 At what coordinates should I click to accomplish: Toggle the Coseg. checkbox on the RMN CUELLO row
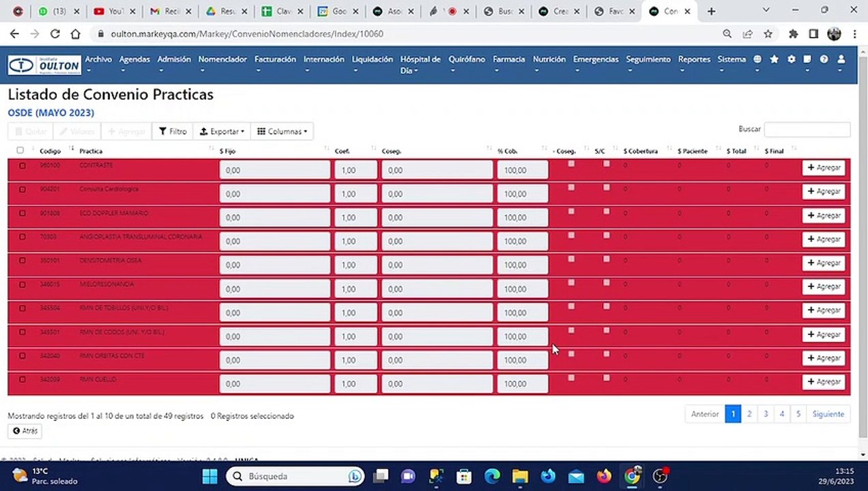(x=571, y=377)
